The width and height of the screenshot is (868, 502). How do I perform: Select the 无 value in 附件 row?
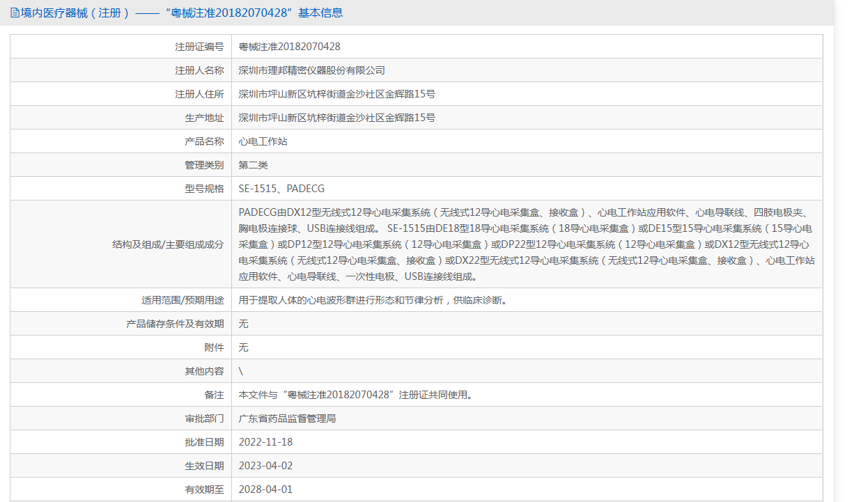tap(243, 347)
